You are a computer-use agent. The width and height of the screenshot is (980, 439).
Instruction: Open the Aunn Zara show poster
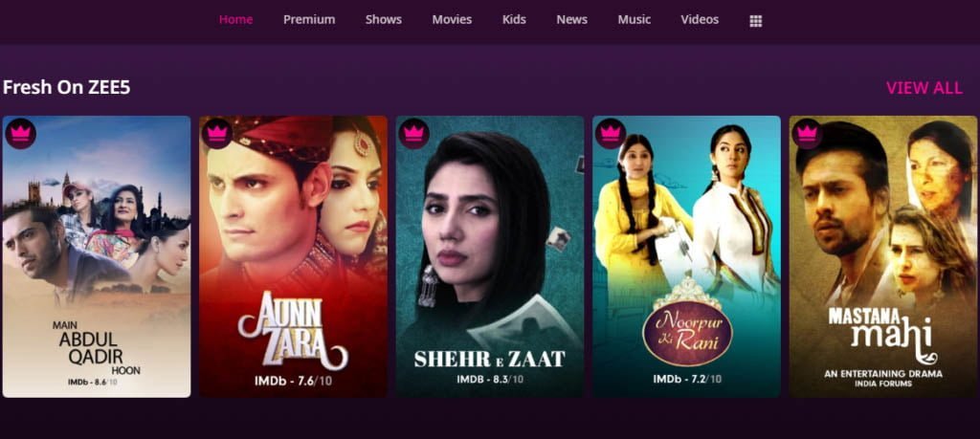tap(293, 256)
